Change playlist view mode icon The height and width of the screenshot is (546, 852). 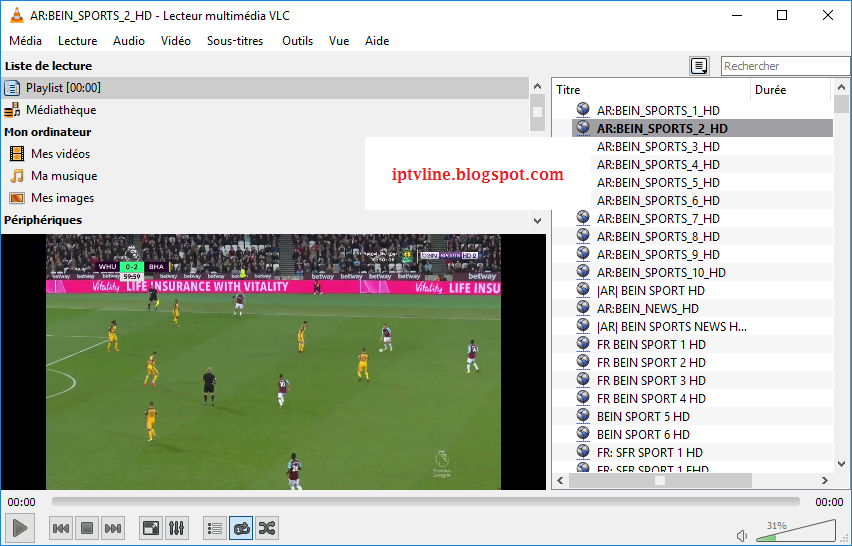pos(699,66)
